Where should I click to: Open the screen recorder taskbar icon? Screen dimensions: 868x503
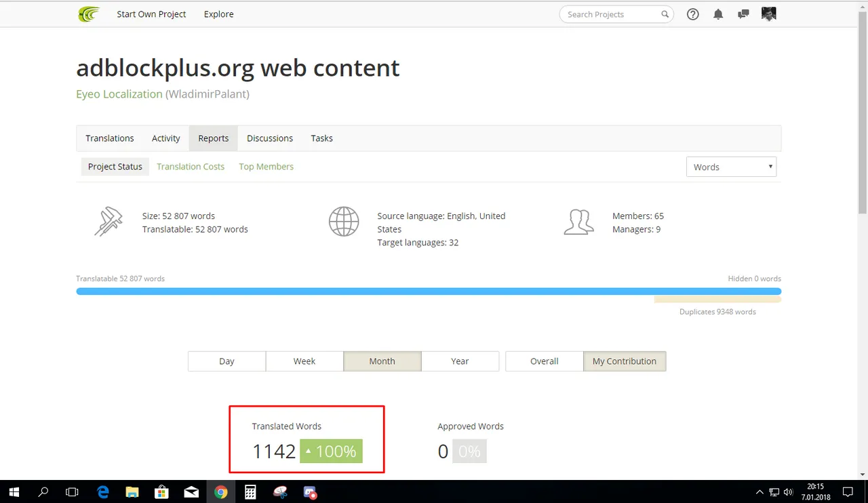pyautogui.click(x=310, y=492)
